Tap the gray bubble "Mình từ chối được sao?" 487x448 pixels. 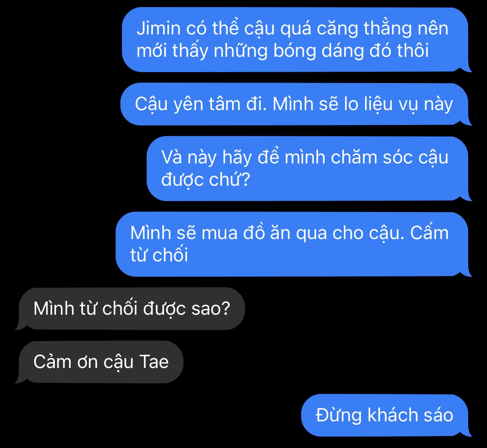pos(131,309)
